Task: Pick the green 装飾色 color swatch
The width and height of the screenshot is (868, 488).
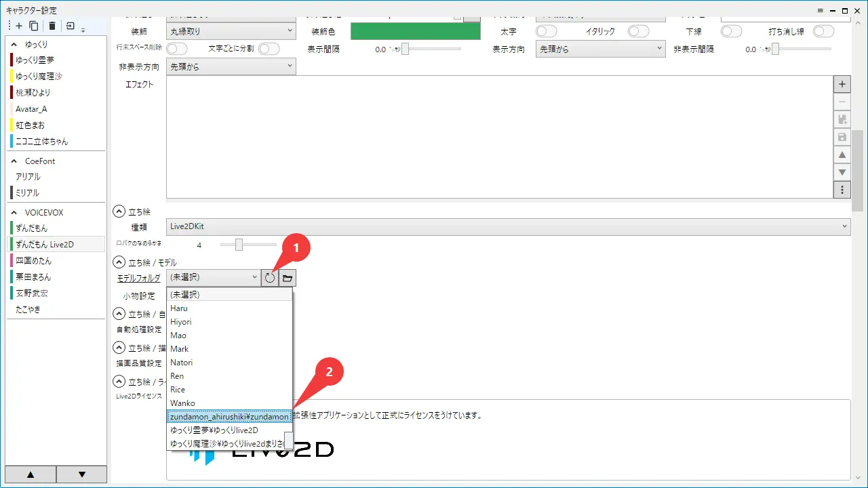Action: point(415,31)
